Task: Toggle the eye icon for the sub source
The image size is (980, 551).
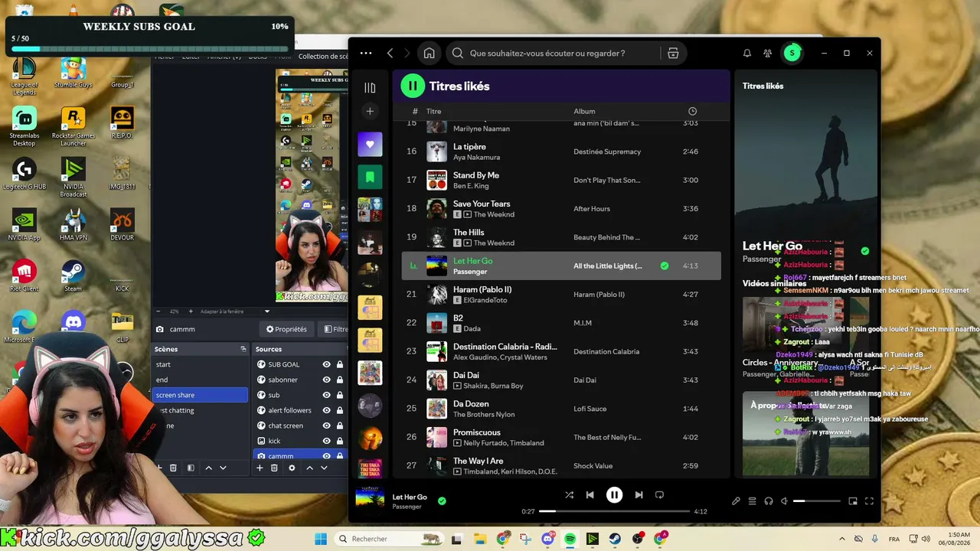Action: coord(327,395)
